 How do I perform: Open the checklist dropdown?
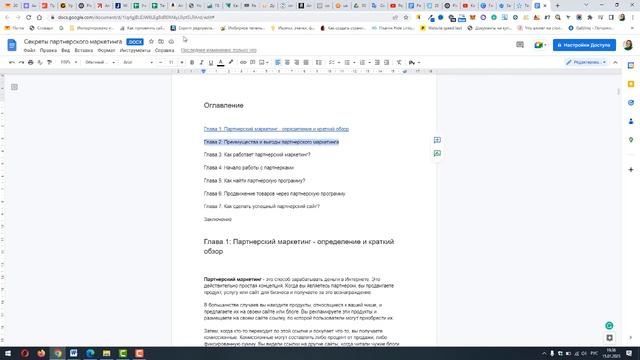334,62
